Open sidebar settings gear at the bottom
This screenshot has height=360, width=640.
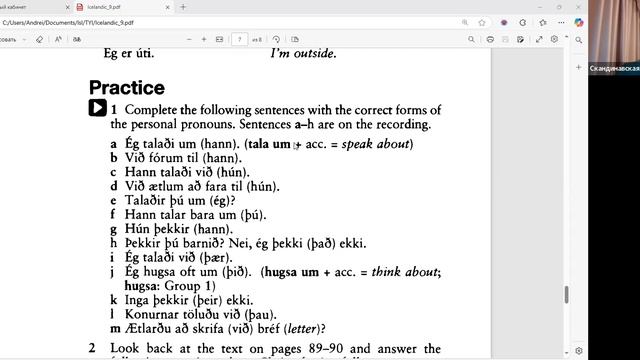click(579, 351)
